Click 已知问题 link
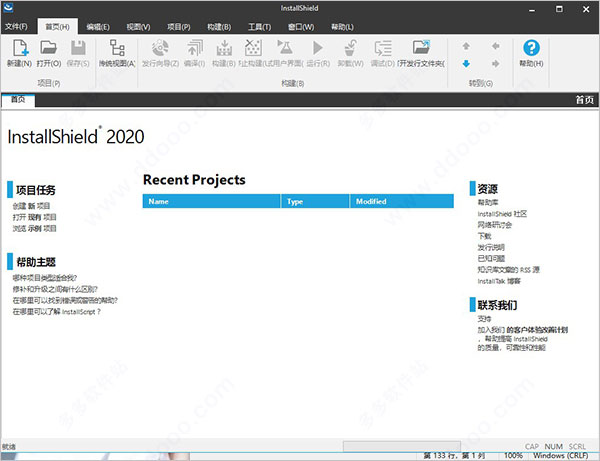 tap(491, 258)
